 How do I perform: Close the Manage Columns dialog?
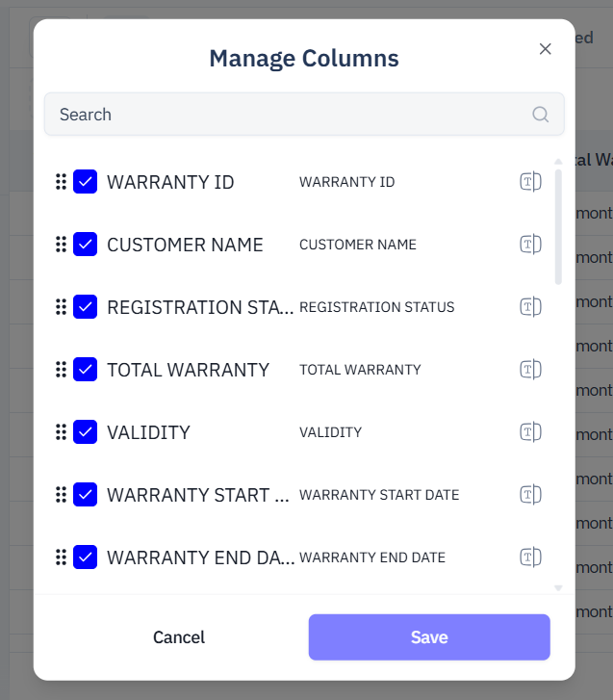point(546,49)
